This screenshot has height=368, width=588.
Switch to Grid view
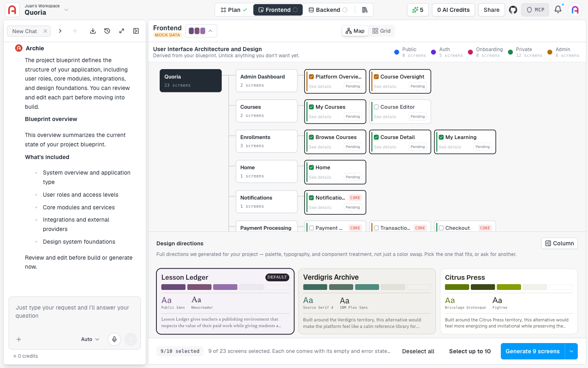(381, 31)
